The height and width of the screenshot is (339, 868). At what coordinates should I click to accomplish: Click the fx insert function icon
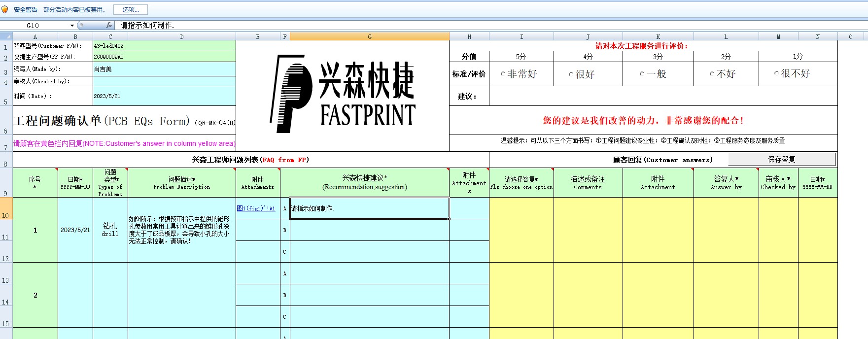tap(109, 25)
